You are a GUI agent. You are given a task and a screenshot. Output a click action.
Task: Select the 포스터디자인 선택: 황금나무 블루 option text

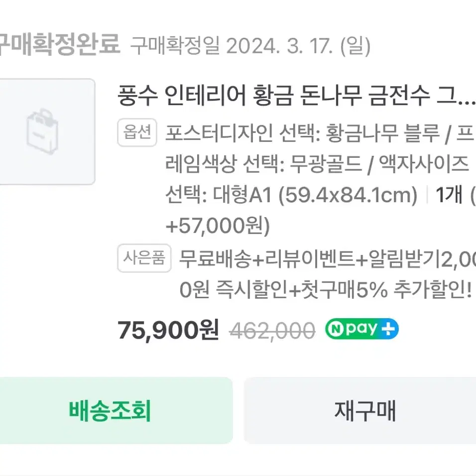[x=302, y=133]
